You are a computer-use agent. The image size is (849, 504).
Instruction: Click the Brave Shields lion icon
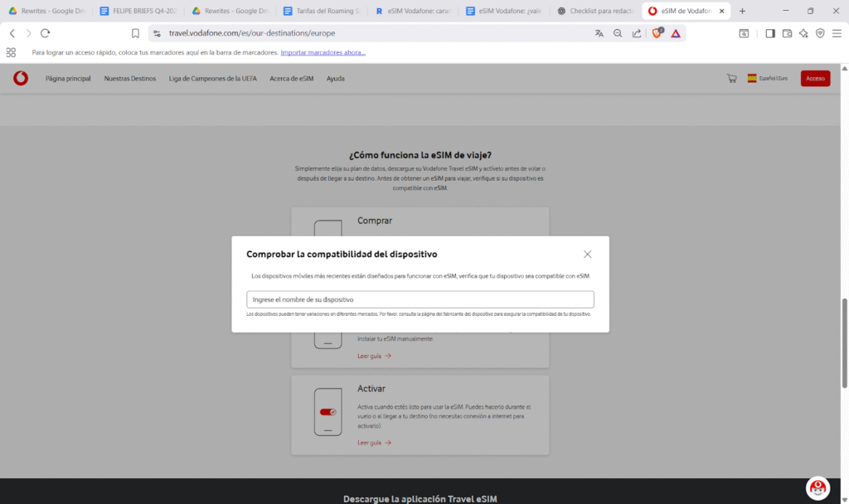(x=657, y=33)
